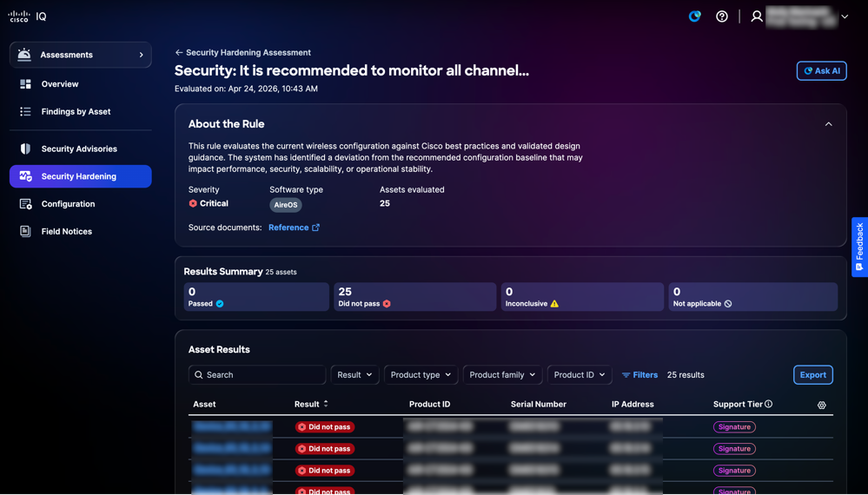This screenshot has width=868, height=495.
Task: Click the Serial Number column header
Action: pos(538,405)
